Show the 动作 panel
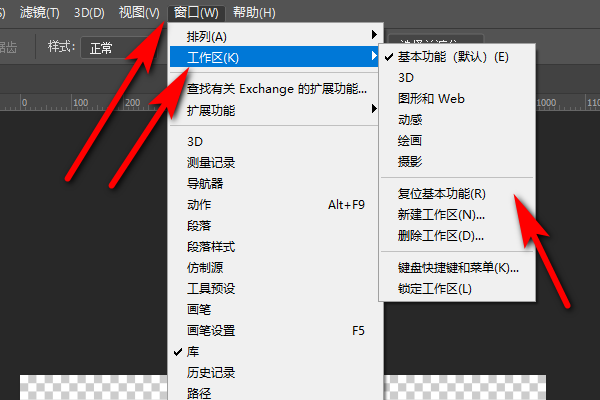600x400 pixels. [x=275, y=205]
